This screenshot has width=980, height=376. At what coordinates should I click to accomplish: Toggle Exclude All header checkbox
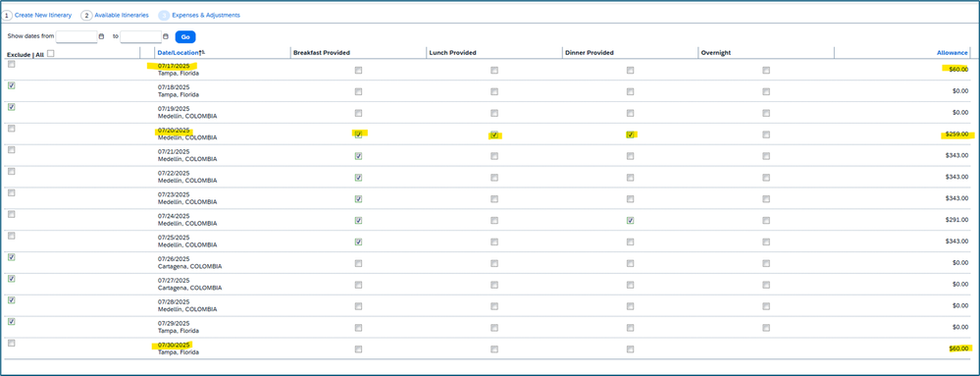point(51,53)
